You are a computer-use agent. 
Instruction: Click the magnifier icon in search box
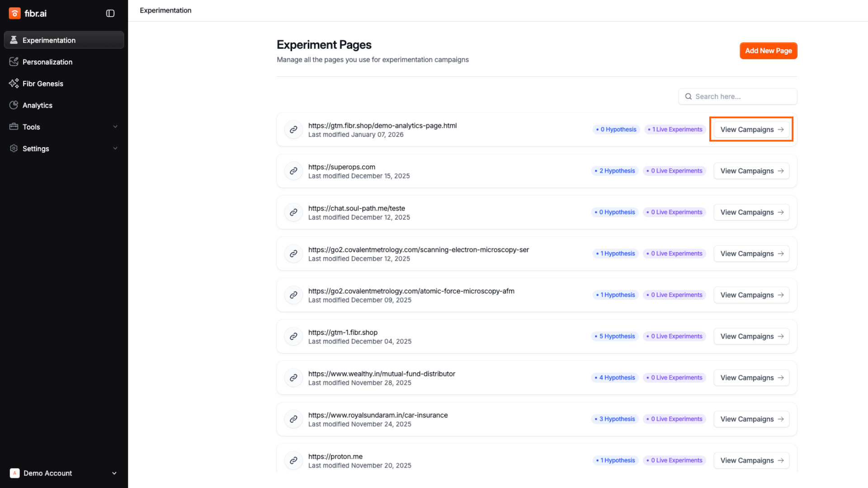point(688,96)
